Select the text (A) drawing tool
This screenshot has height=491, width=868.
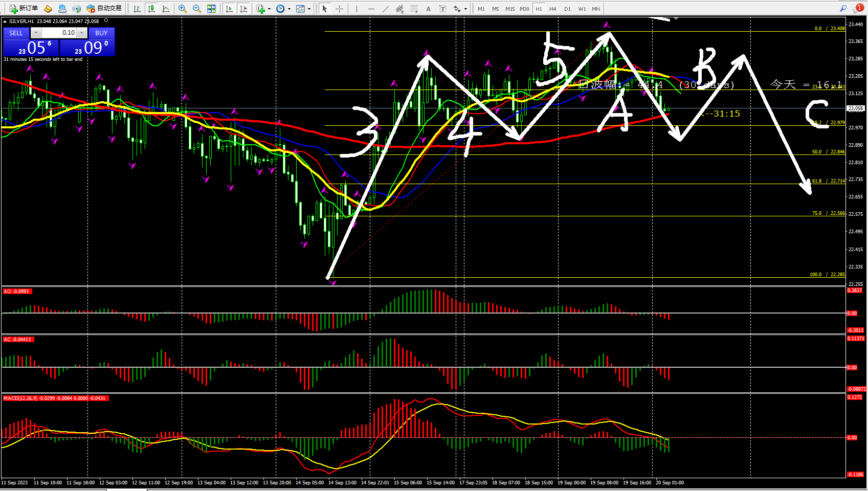[x=428, y=9]
